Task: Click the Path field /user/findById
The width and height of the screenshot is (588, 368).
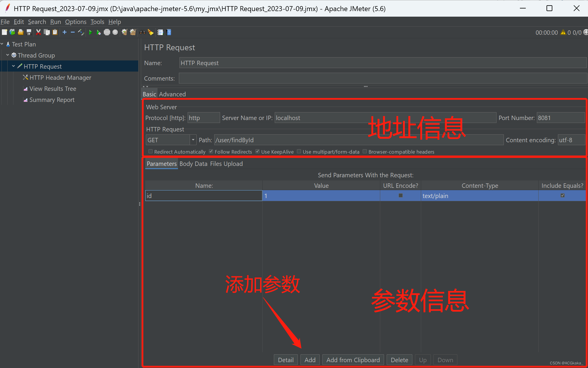Action: 359,140
